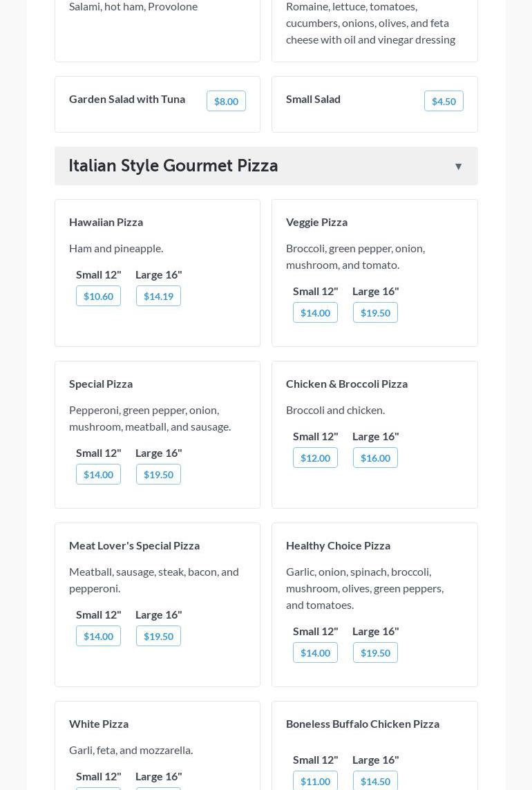Add Meat Lover's Special small $14.00
Viewport: 532px width, 790px height.
pos(98,636)
